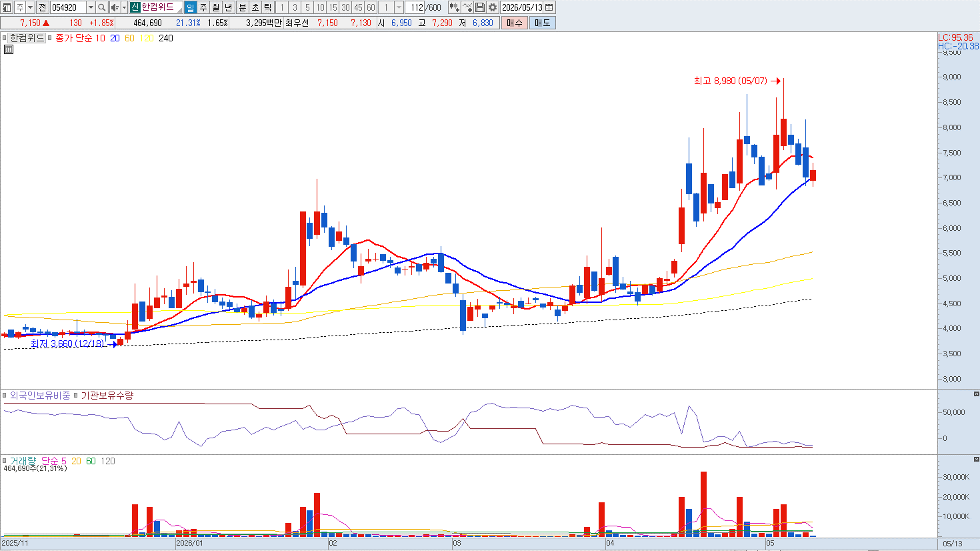Click the window layout icon at toolbar start

click(x=7, y=7)
